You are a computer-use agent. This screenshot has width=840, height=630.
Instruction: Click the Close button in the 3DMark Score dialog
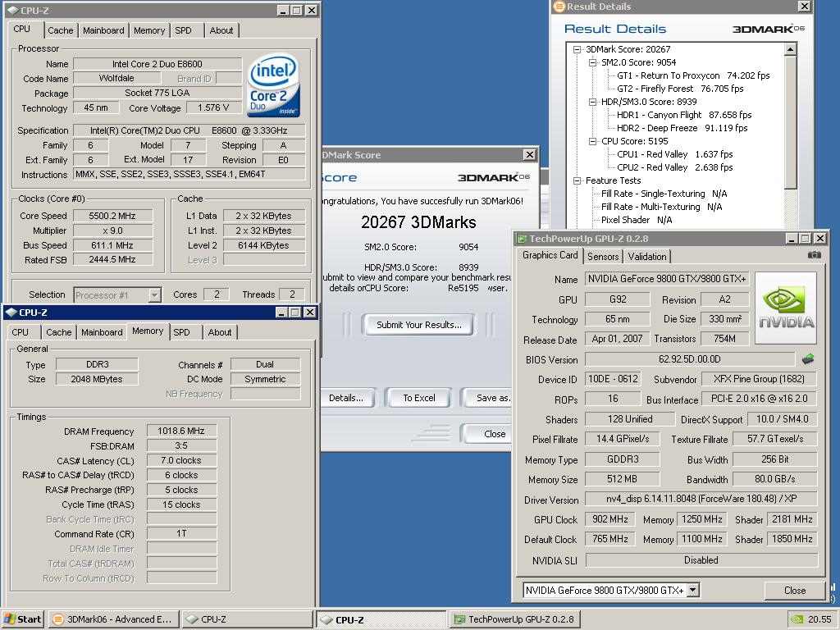pos(487,434)
